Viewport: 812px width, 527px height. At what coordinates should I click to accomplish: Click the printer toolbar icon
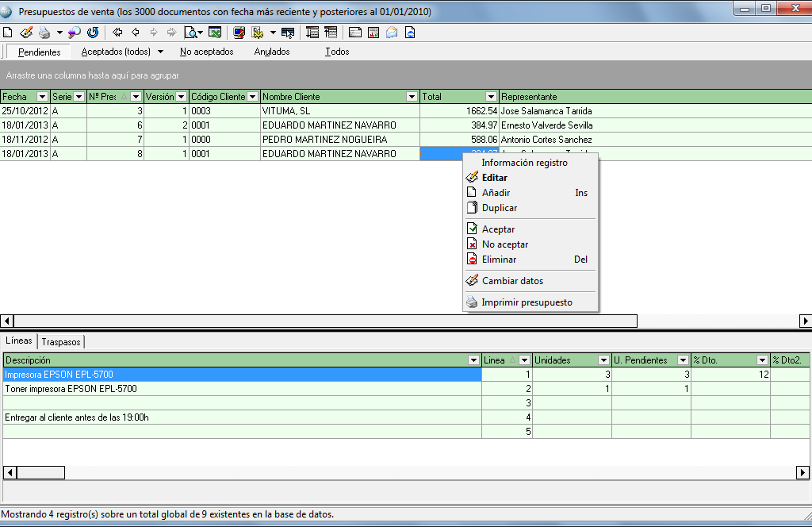coord(45,33)
